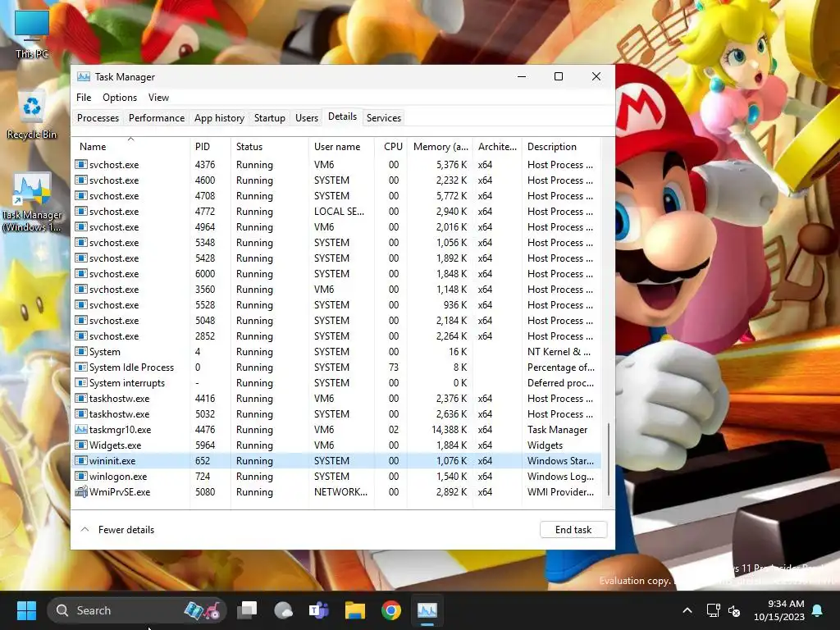The width and height of the screenshot is (840, 630).
Task: Click the taskbar Search box
Action: (137, 610)
